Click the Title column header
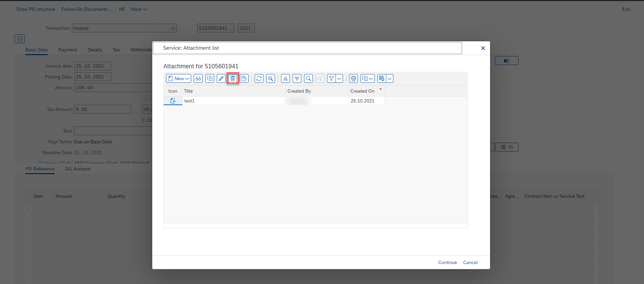Image resolution: width=644 pixels, height=284 pixels. click(234, 91)
